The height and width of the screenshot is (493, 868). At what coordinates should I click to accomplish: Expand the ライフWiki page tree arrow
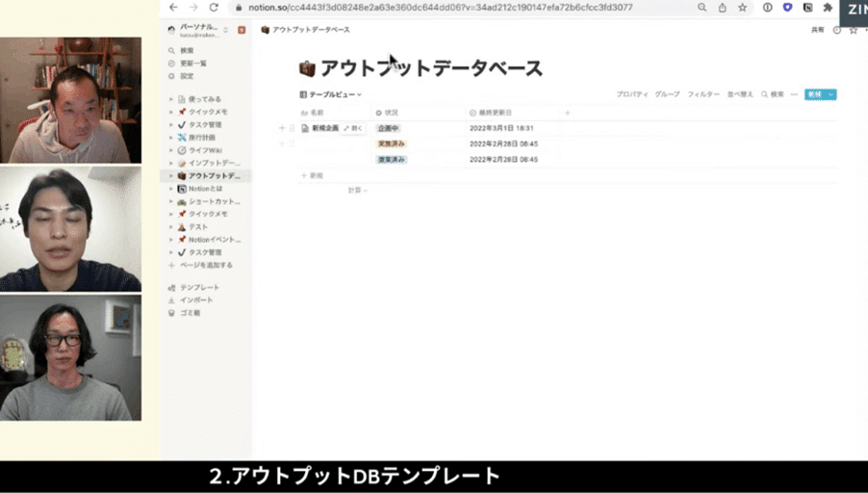[x=171, y=150]
